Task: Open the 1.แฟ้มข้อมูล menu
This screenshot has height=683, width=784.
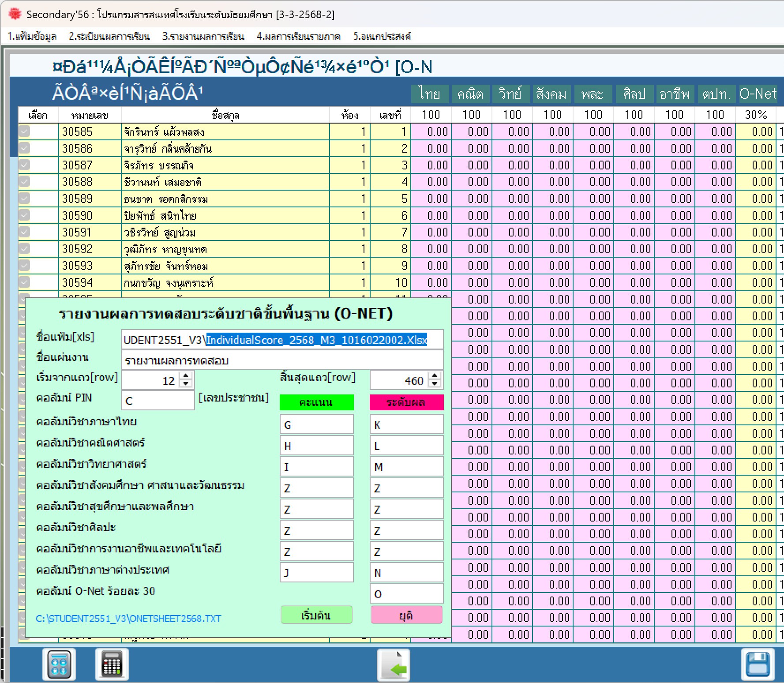Action: point(32,36)
